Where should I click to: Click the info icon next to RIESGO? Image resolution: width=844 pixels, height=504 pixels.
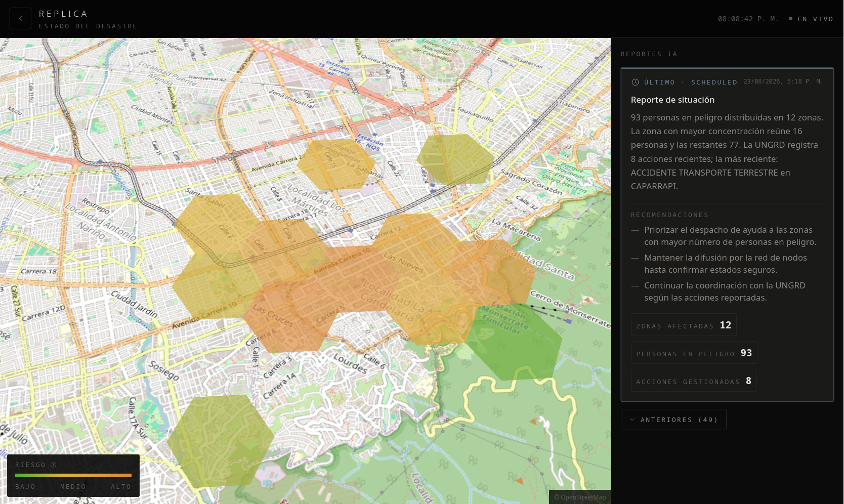click(x=53, y=465)
